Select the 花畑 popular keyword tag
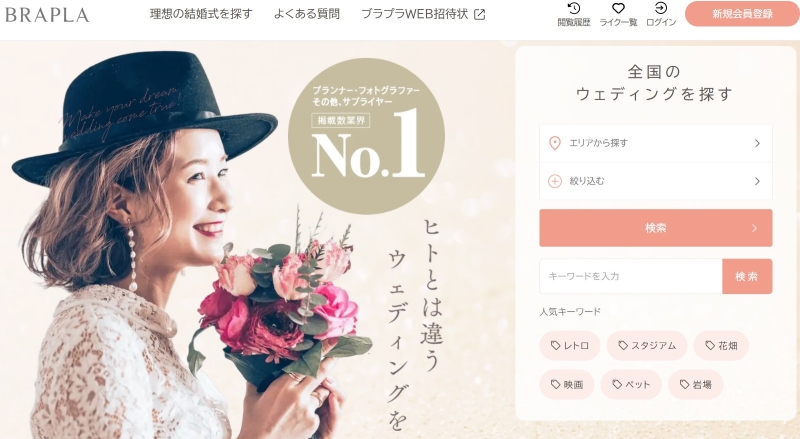 click(721, 346)
